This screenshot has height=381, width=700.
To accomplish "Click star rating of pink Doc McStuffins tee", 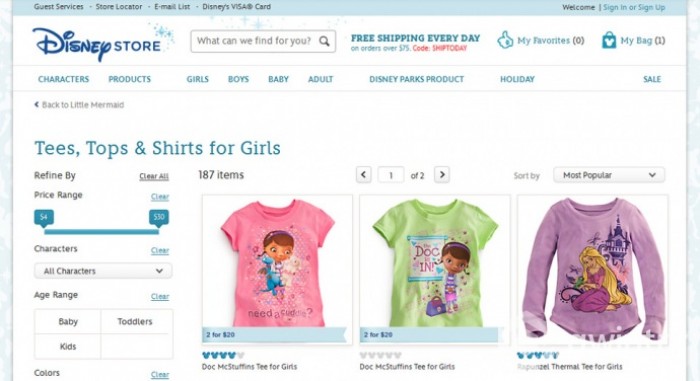I will pos(223,356).
